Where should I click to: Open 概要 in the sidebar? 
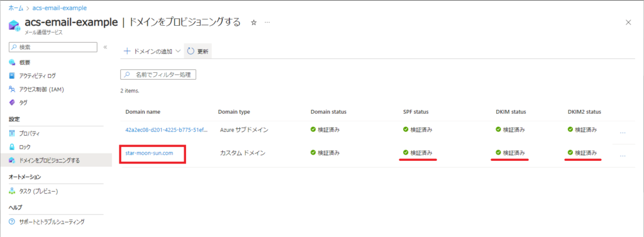(25, 62)
